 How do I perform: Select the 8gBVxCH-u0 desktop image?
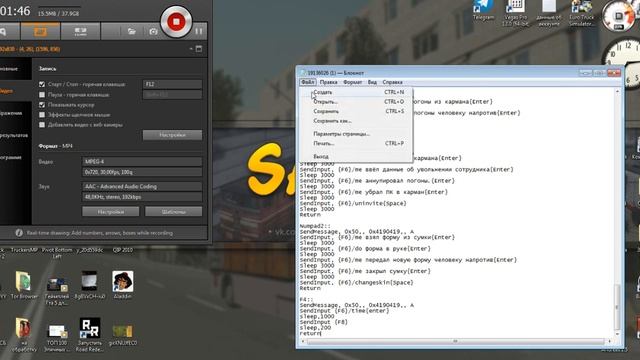(x=89, y=284)
